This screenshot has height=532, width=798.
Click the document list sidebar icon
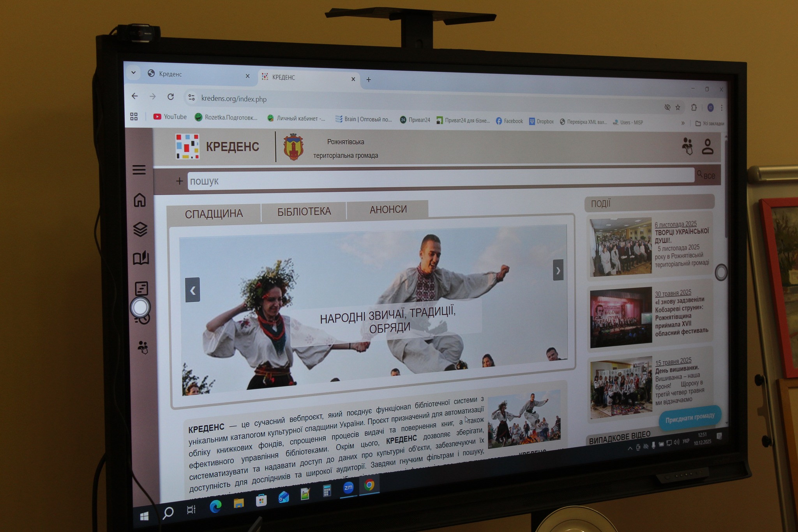[x=141, y=288]
